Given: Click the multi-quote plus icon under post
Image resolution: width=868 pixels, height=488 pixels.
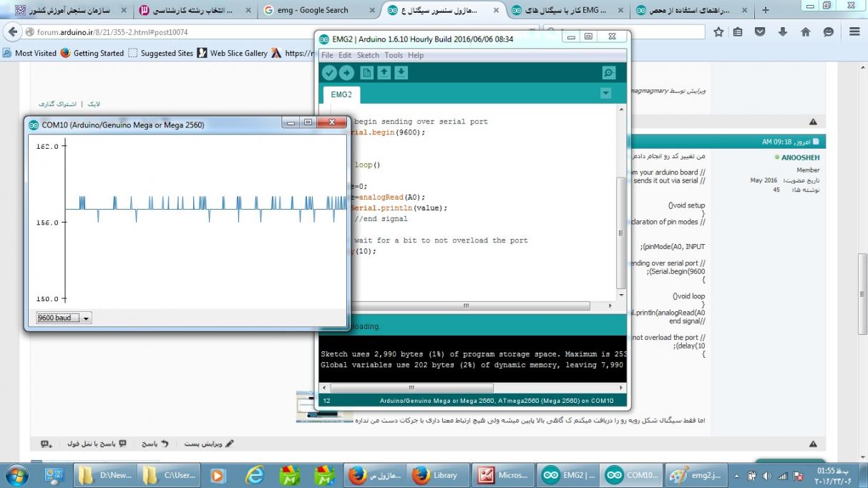Looking at the screenshot, I should [47, 444].
